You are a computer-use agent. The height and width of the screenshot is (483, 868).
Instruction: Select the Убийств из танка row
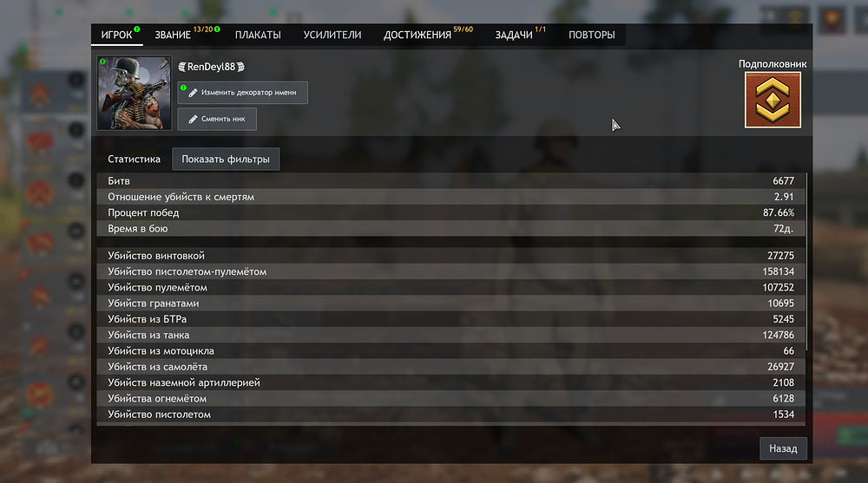click(x=451, y=335)
